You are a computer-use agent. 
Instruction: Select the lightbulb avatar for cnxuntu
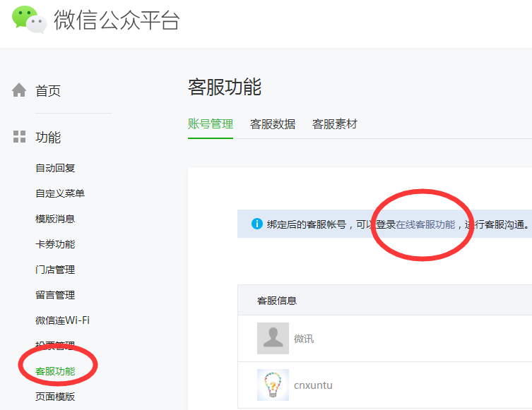click(273, 385)
